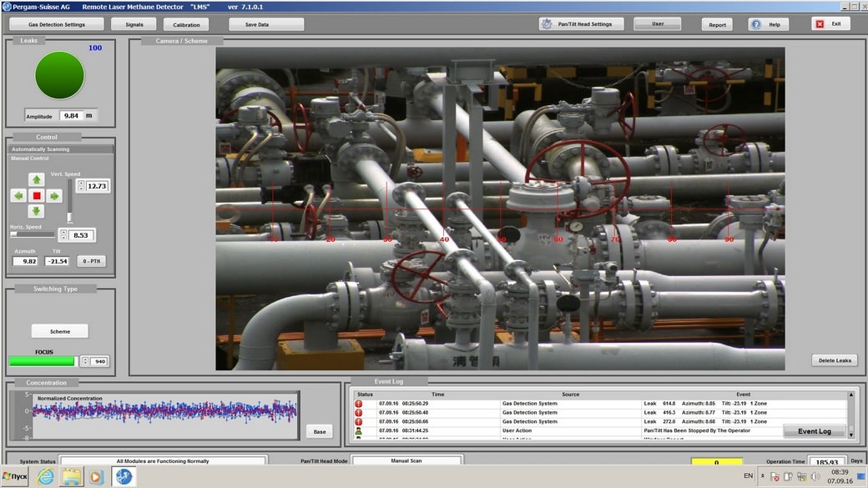
Task: Launch Internet Explorer from the taskbar
Action: [45, 475]
